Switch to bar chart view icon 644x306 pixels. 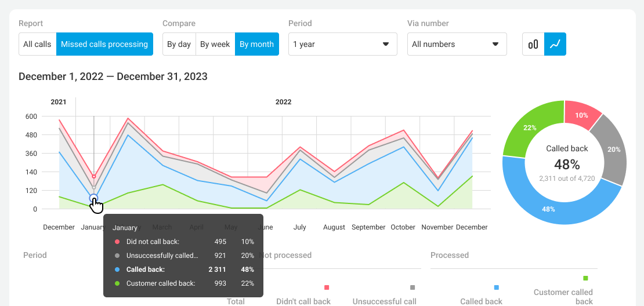pos(533,44)
